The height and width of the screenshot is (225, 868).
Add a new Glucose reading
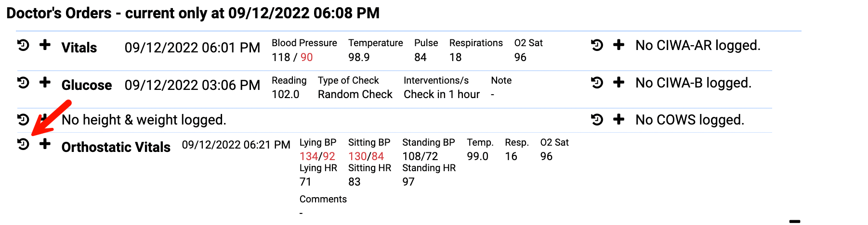(45, 83)
